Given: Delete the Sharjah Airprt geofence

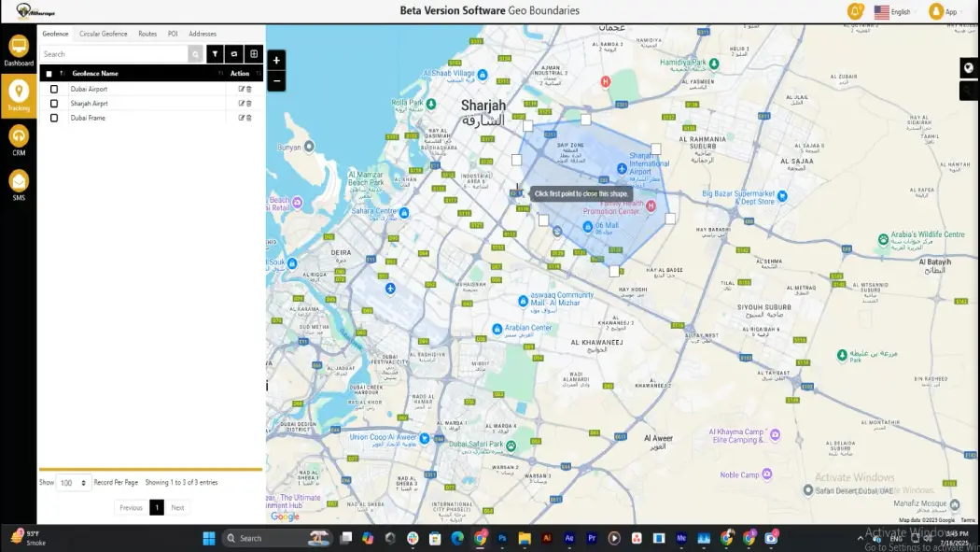Looking at the screenshot, I should coord(249,103).
